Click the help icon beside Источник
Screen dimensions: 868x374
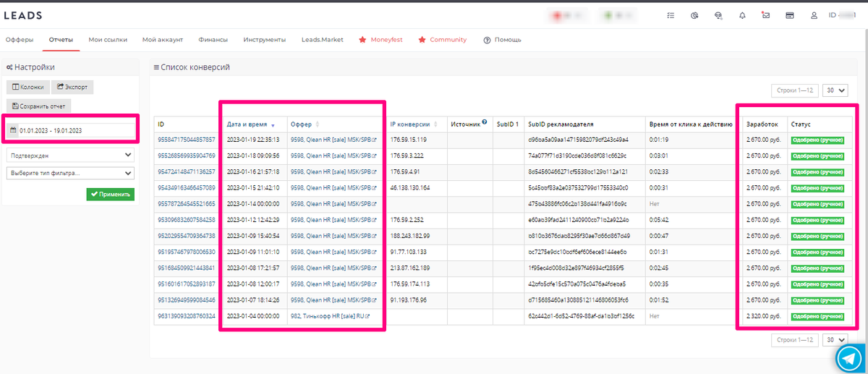[485, 122]
